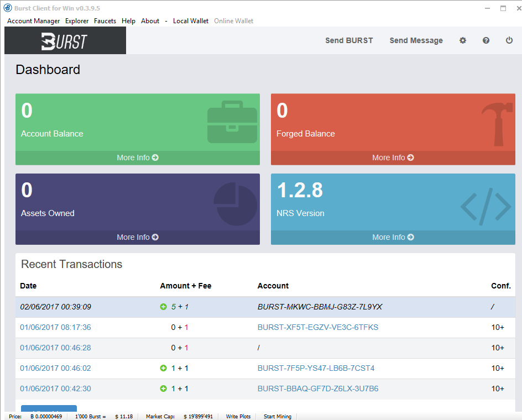The image size is (522, 420).
Task: Open More Info for Assets Owned
Action: (138, 237)
